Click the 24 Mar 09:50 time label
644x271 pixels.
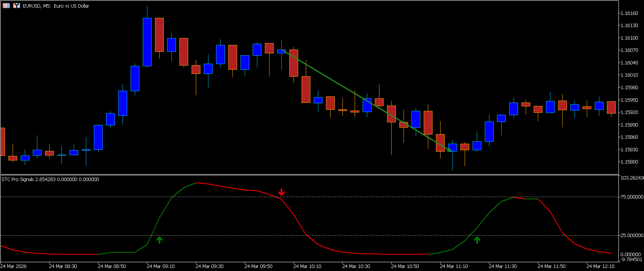pyautogui.click(x=258, y=266)
